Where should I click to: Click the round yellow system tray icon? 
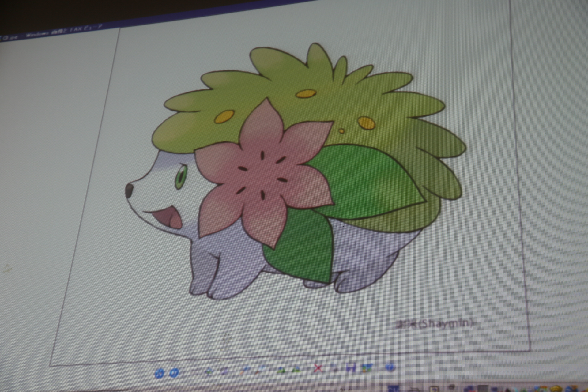point(556,389)
